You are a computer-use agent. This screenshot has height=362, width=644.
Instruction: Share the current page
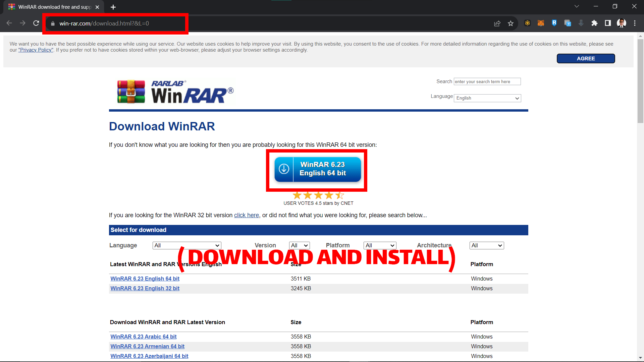pyautogui.click(x=497, y=23)
